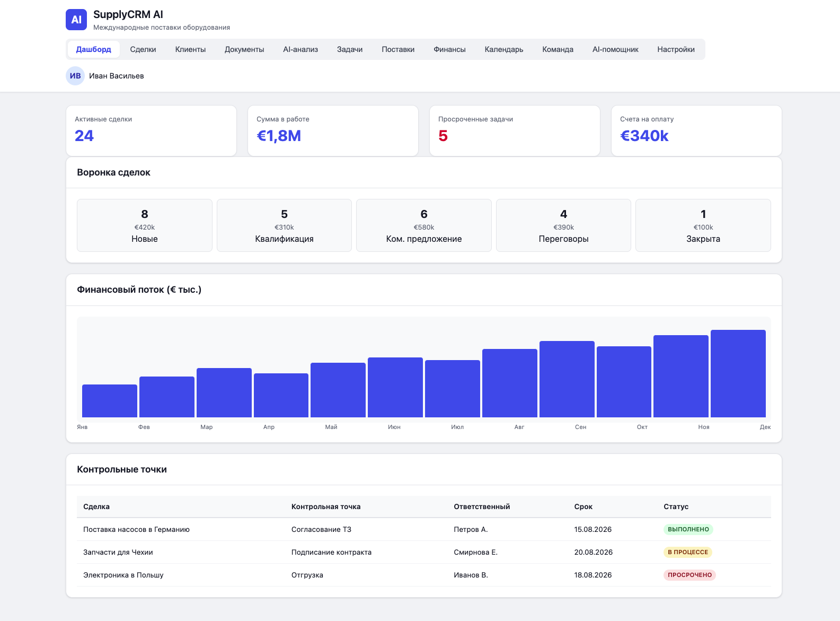This screenshot has height=621, width=840.
Task: Open the Поставки tab
Action: point(398,49)
